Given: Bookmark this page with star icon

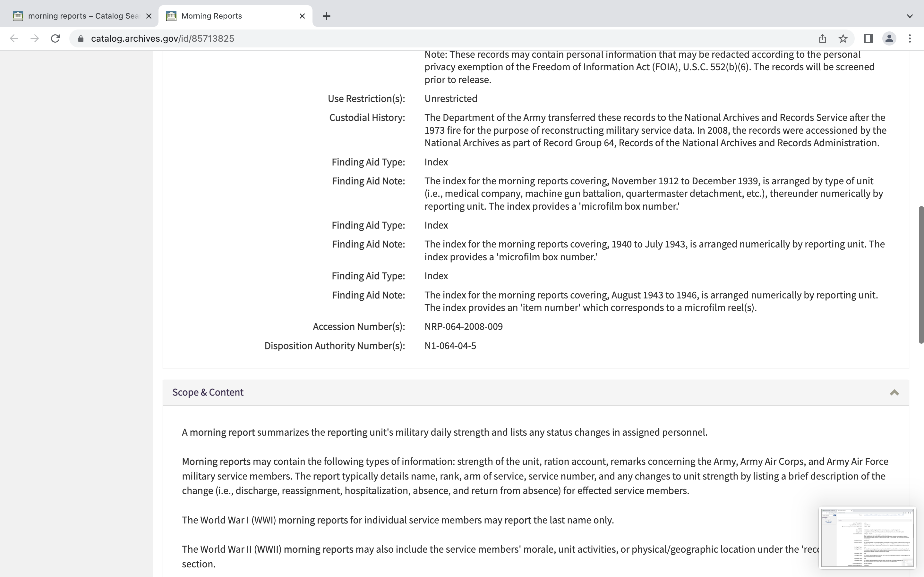Looking at the screenshot, I should 843,38.
